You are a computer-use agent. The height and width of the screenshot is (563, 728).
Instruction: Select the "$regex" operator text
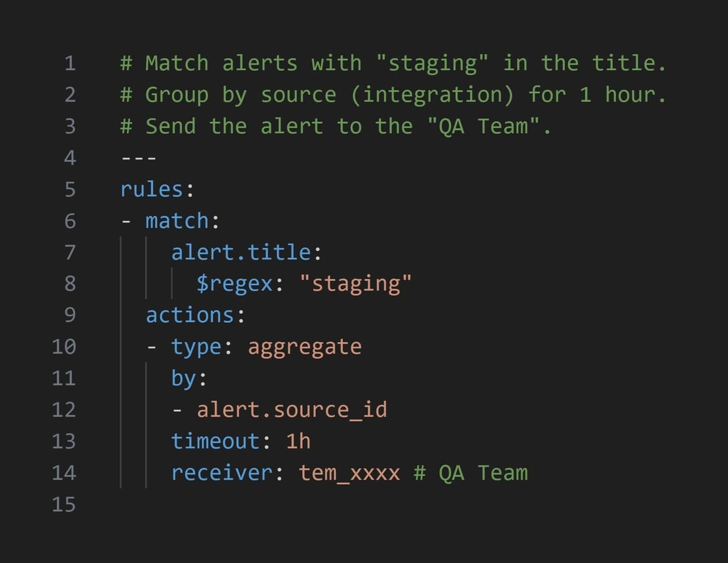pyautogui.click(x=235, y=283)
